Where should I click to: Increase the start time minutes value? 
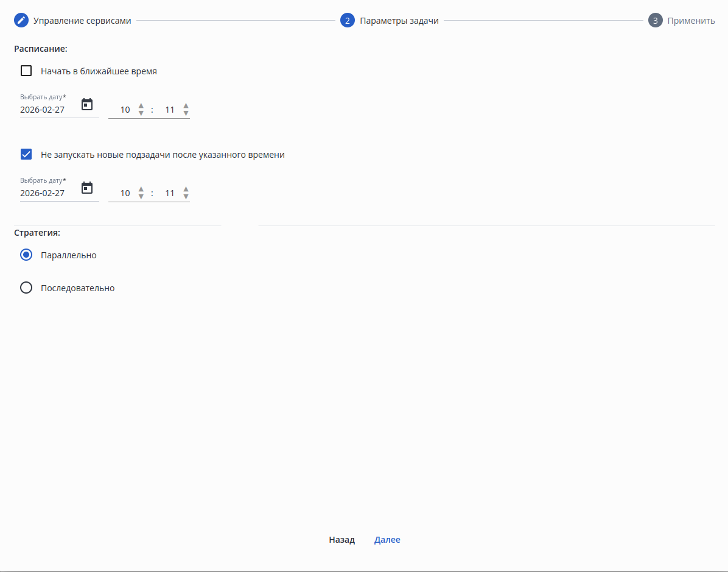186,106
